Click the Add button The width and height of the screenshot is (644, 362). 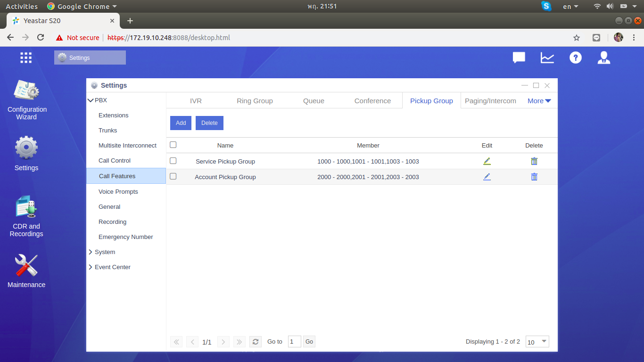[181, 123]
